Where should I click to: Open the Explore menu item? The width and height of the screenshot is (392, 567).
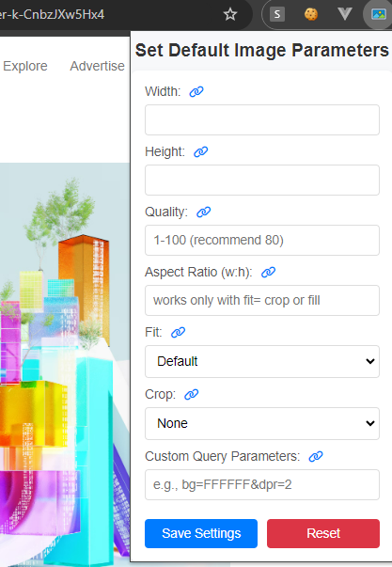point(25,66)
